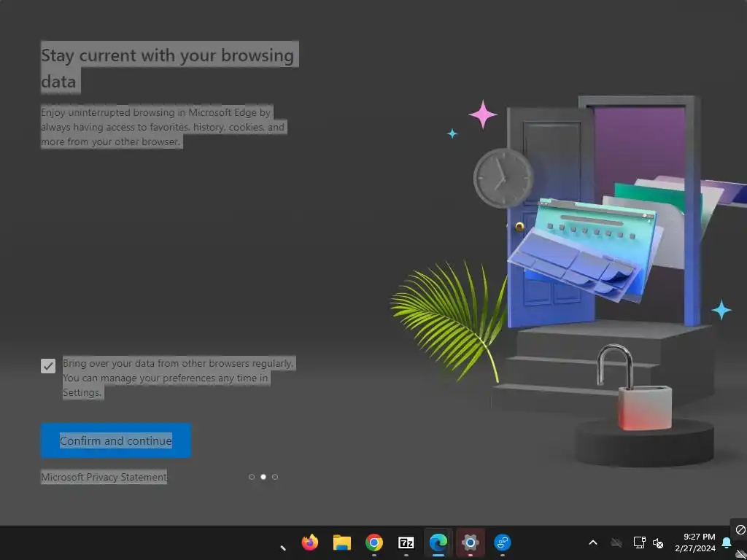The image size is (747, 560).
Task: Open 7-Zip from the taskbar
Action: click(x=406, y=542)
